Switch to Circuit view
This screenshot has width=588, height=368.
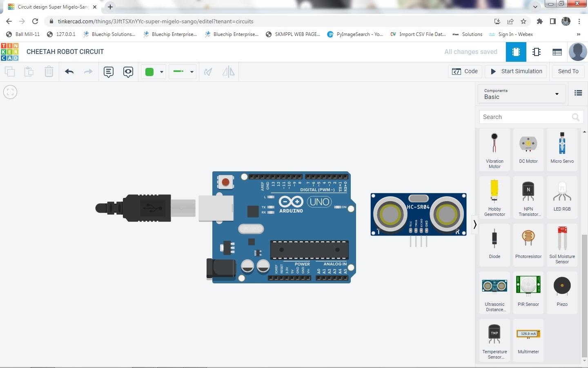coord(516,52)
